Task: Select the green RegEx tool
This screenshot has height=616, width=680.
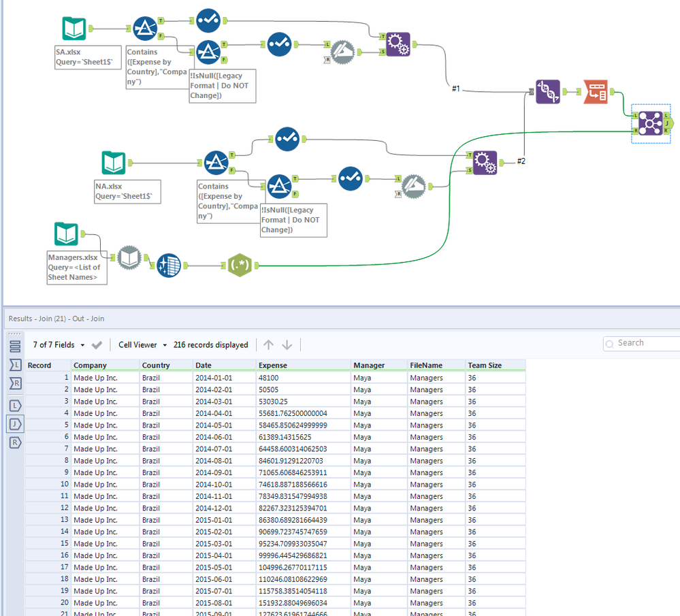Action: (x=240, y=265)
